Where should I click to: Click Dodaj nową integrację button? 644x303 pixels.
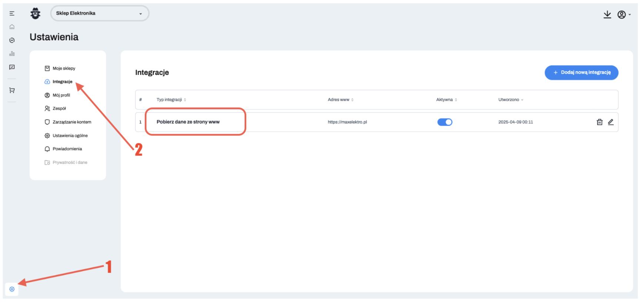click(x=581, y=73)
